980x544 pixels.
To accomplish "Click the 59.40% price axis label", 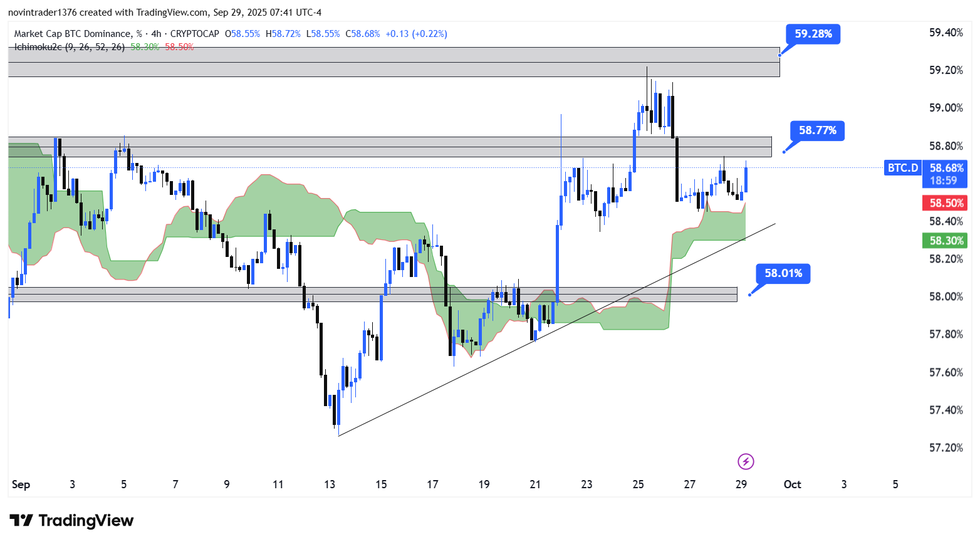I will tap(946, 33).
